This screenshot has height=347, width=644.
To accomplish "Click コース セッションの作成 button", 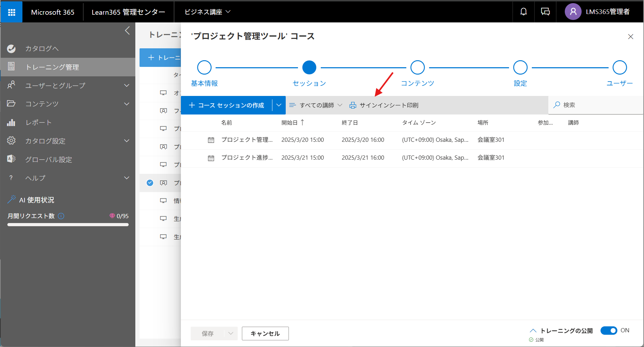I will tap(226, 105).
